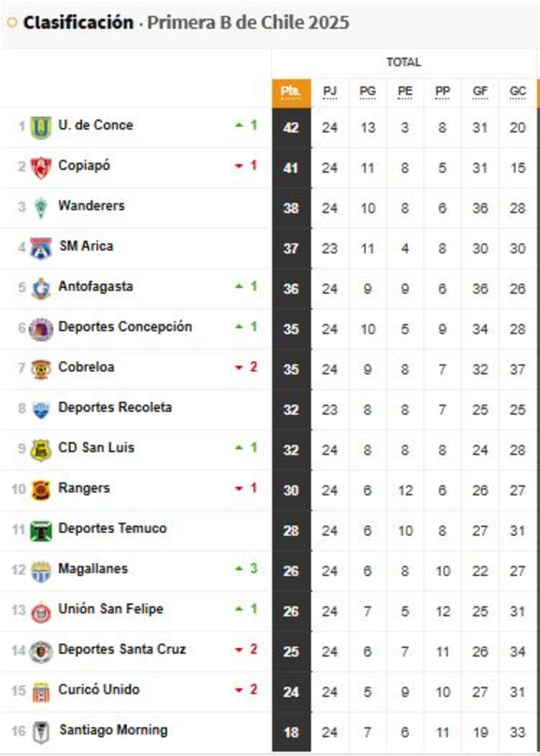The width and height of the screenshot is (540, 756).
Task: Sort by the PE draws column
Action: coord(405,91)
